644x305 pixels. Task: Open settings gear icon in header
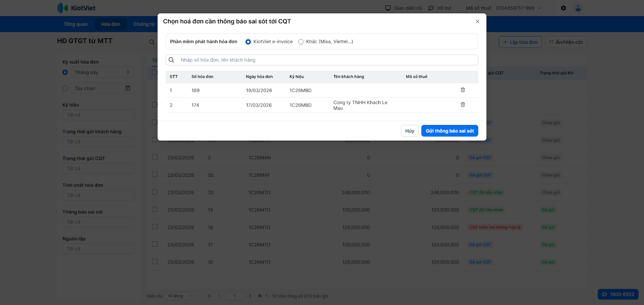(x=563, y=8)
